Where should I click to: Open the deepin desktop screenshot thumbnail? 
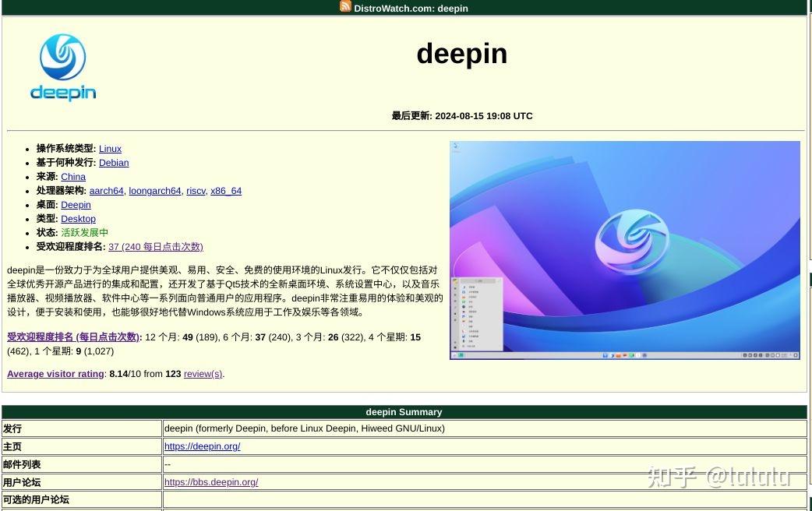[624, 250]
